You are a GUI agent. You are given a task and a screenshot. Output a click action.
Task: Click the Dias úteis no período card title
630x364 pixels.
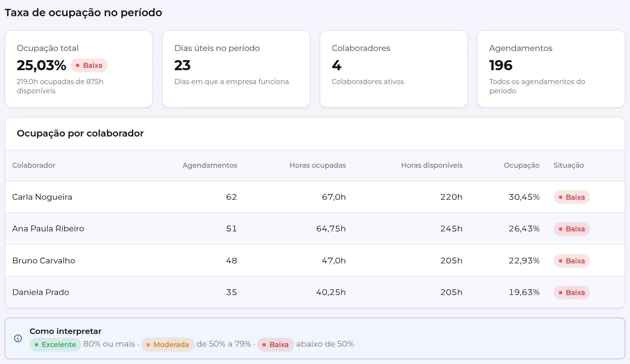(x=217, y=48)
